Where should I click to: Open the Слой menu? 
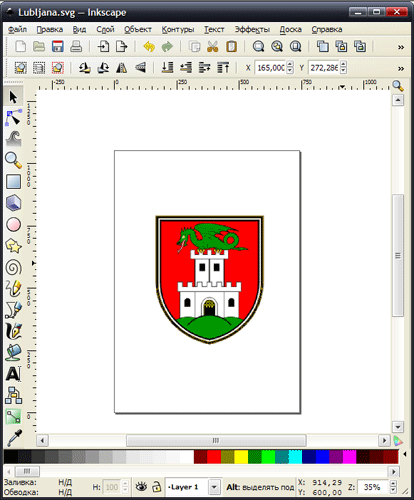[105, 29]
